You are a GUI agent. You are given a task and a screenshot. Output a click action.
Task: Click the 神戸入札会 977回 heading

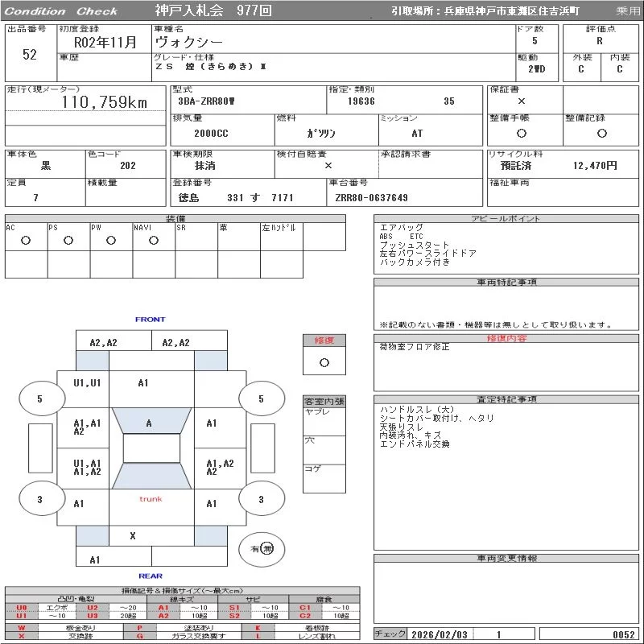coord(213,11)
